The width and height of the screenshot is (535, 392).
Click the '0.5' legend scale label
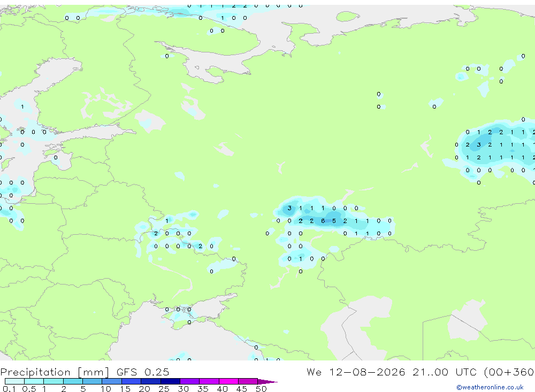click(29, 389)
